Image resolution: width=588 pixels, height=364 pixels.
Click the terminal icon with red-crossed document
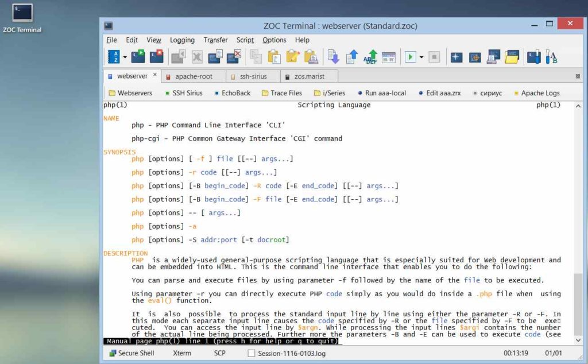(x=234, y=57)
